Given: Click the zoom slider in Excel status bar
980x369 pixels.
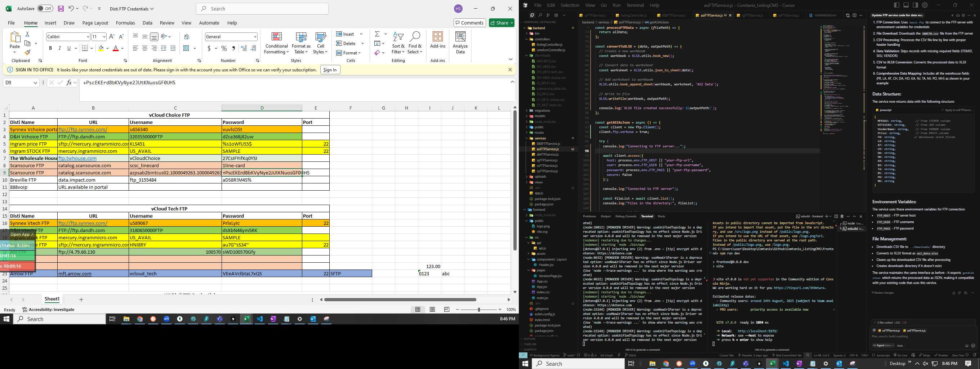Looking at the screenshot, I should 478,310.
